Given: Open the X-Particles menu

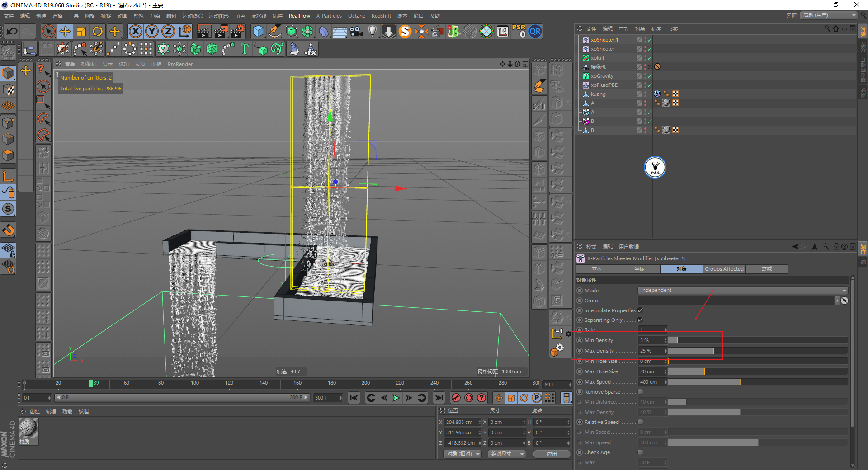Looking at the screenshot, I should click(x=329, y=16).
